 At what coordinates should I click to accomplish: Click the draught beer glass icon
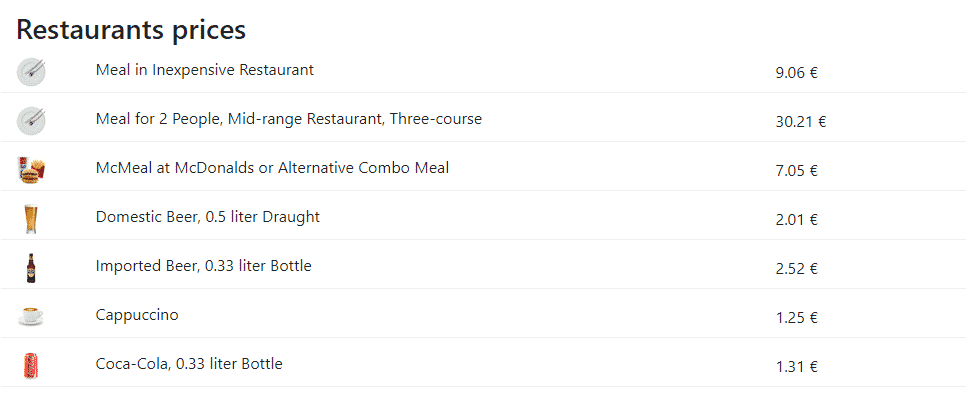pyautogui.click(x=31, y=219)
